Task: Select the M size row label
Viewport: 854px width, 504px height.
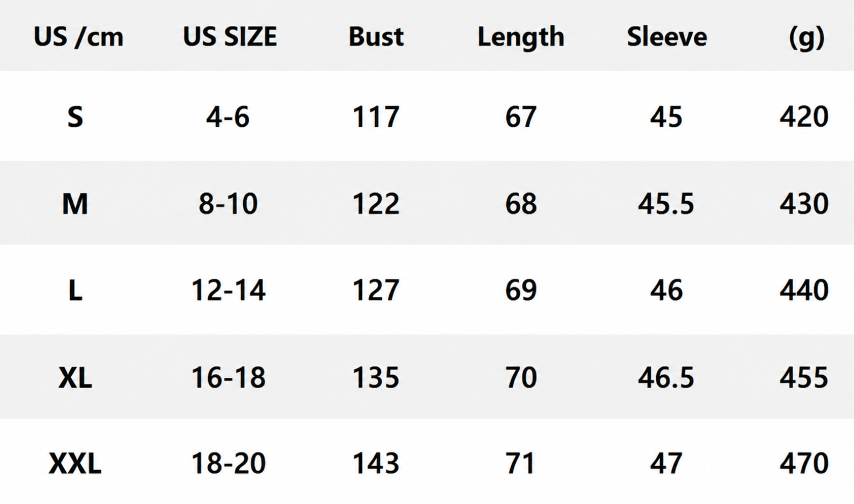Action: tap(75, 204)
